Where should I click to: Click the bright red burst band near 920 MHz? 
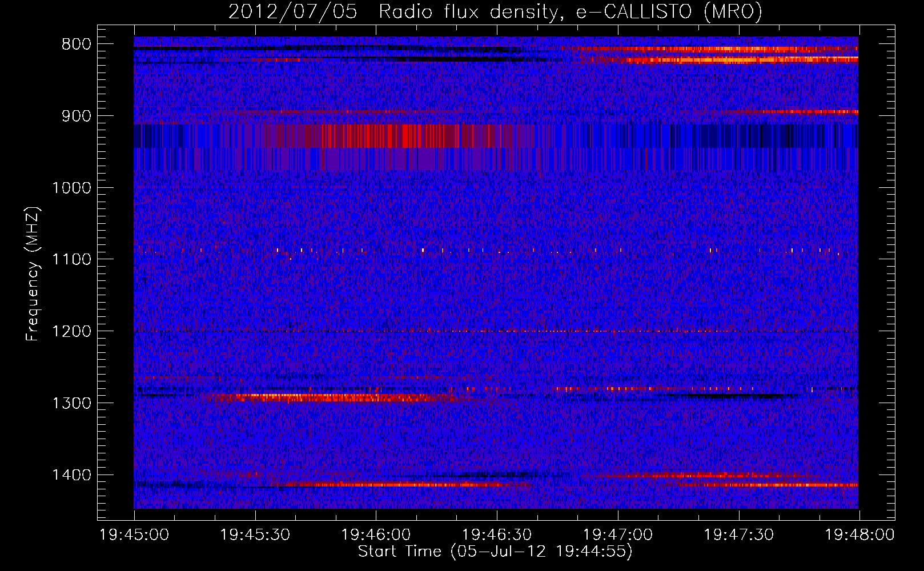pyautogui.click(x=388, y=136)
